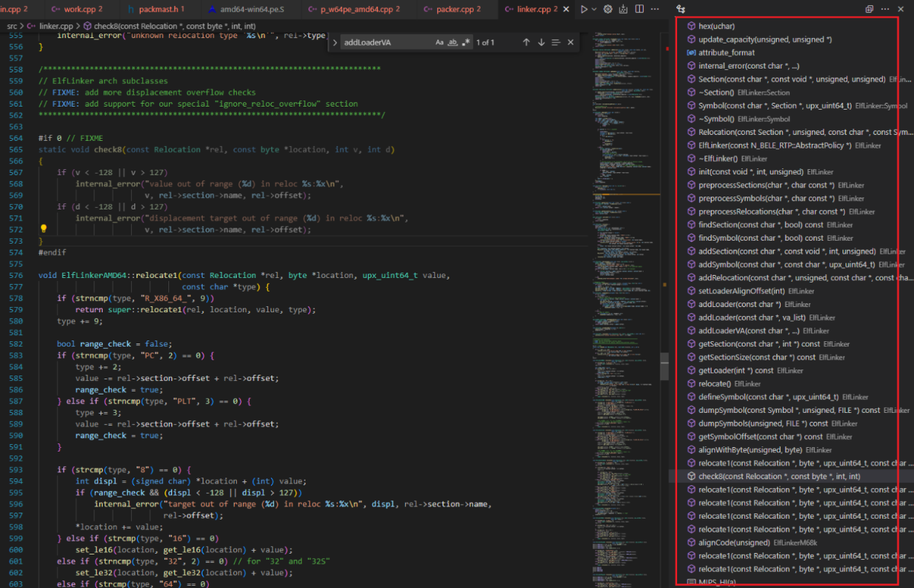Toggle Match Whole Word in find widget
914x588 pixels.
click(x=452, y=43)
